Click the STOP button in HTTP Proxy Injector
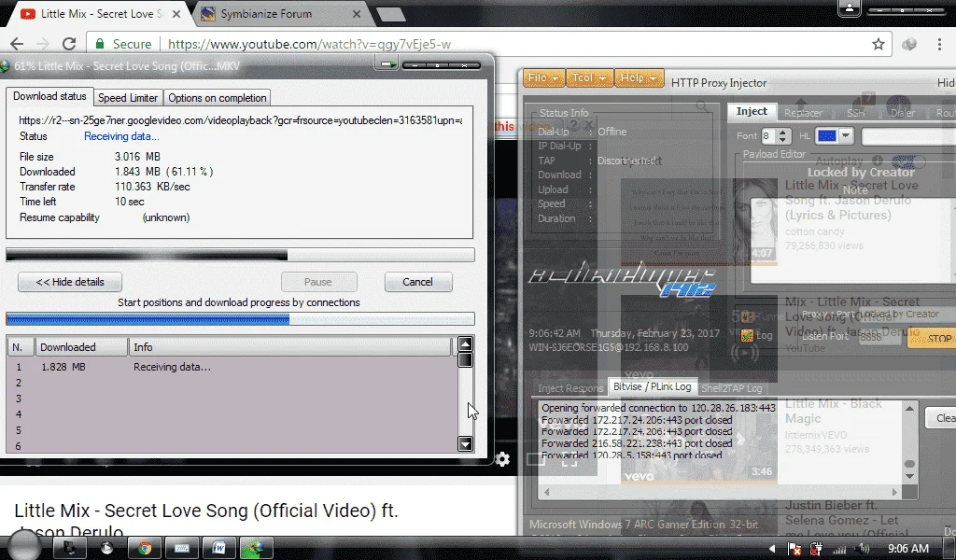 point(933,338)
